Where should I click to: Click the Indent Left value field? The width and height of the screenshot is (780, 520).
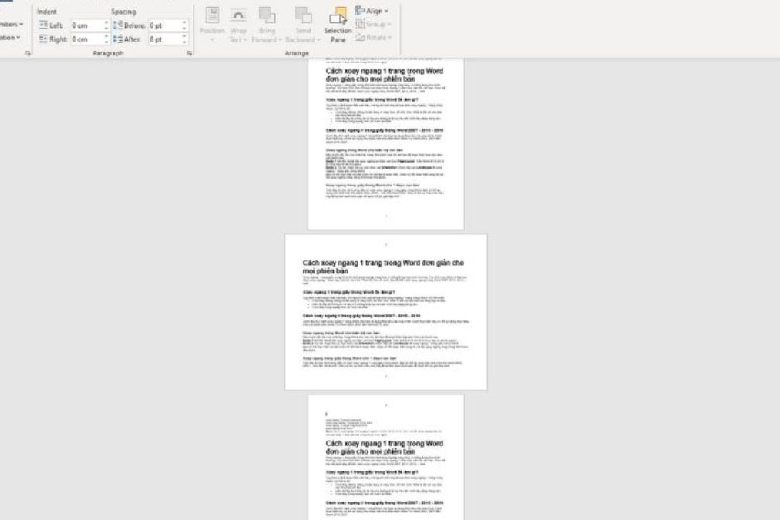87,25
